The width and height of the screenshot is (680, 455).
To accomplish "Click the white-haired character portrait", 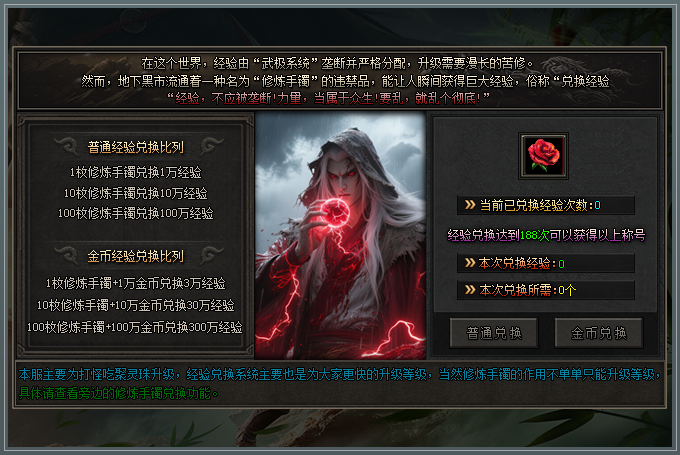I will (x=340, y=236).
